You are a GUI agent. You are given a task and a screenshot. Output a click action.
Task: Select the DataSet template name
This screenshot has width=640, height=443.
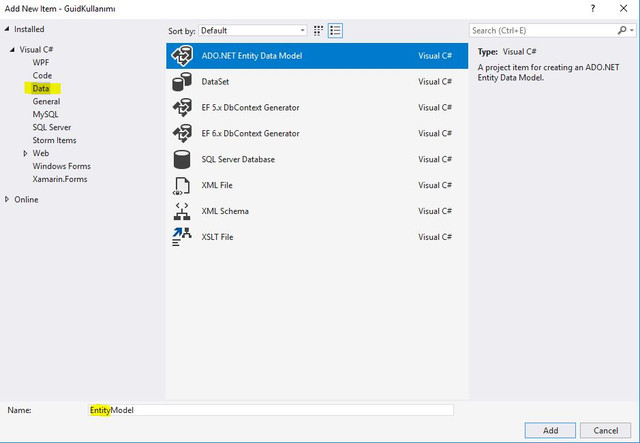tap(215, 82)
